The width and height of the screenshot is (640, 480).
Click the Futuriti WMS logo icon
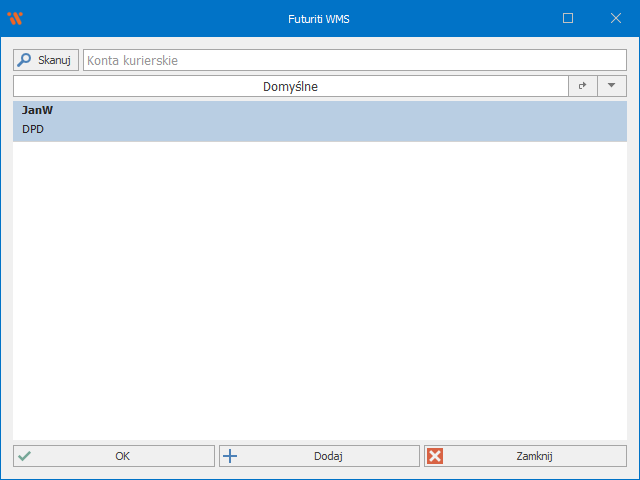14,18
